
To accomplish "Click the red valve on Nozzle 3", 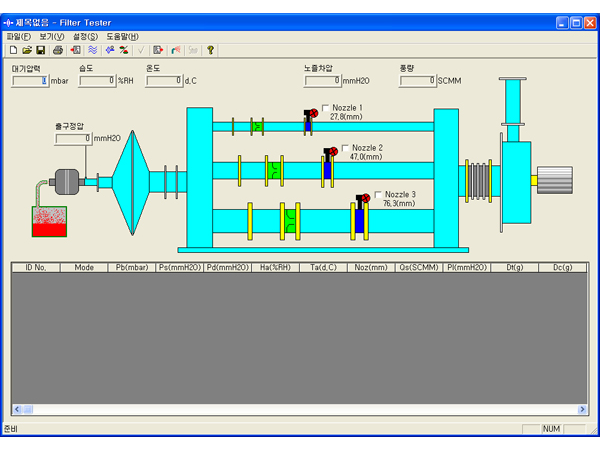I will coord(364,199).
